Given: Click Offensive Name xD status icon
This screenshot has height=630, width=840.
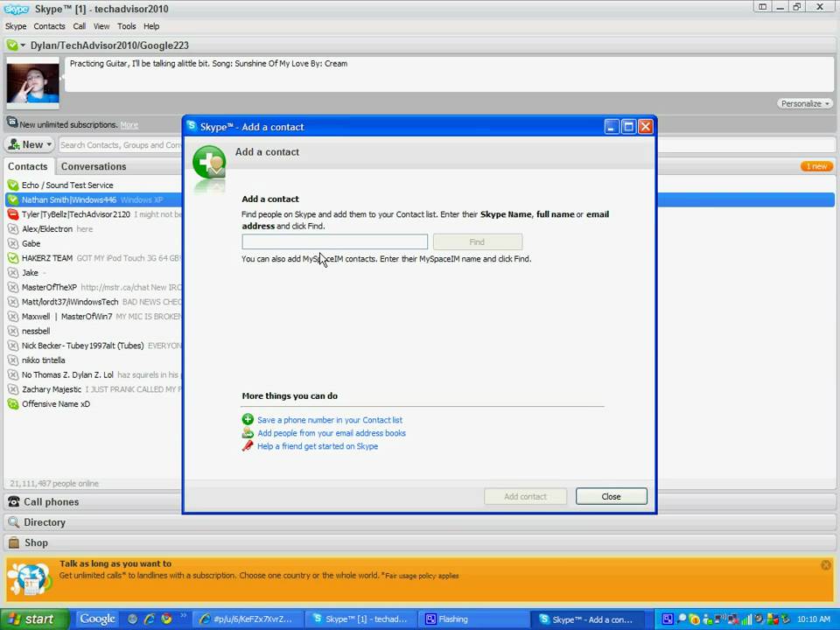Looking at the screenshot, I should tap(13, 404).
